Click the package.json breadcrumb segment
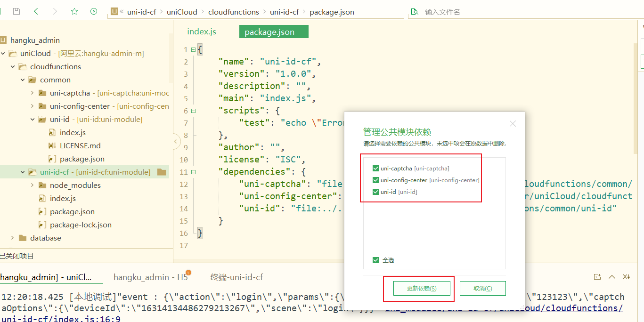The width and height of the screenshot is (644, 322). (332, 12)
